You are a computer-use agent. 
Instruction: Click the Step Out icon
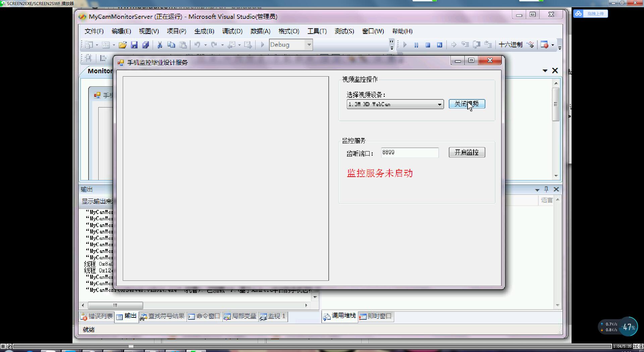tap(488, 45)
